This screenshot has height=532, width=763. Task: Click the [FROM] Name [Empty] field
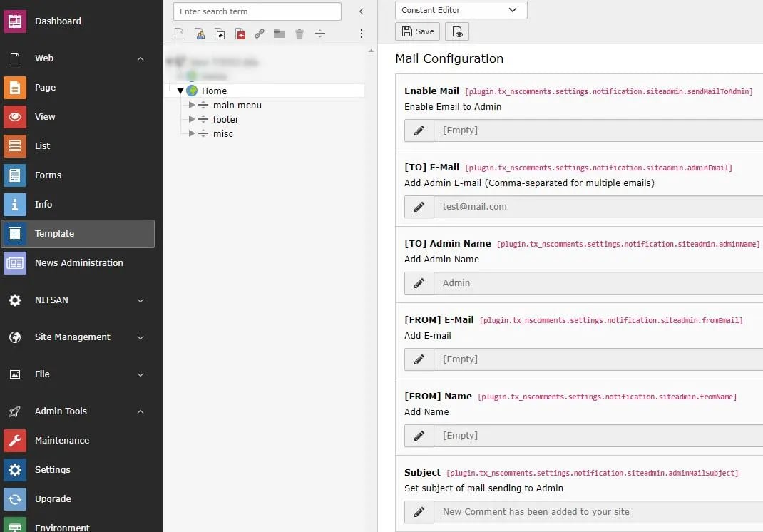pos(598,436)
